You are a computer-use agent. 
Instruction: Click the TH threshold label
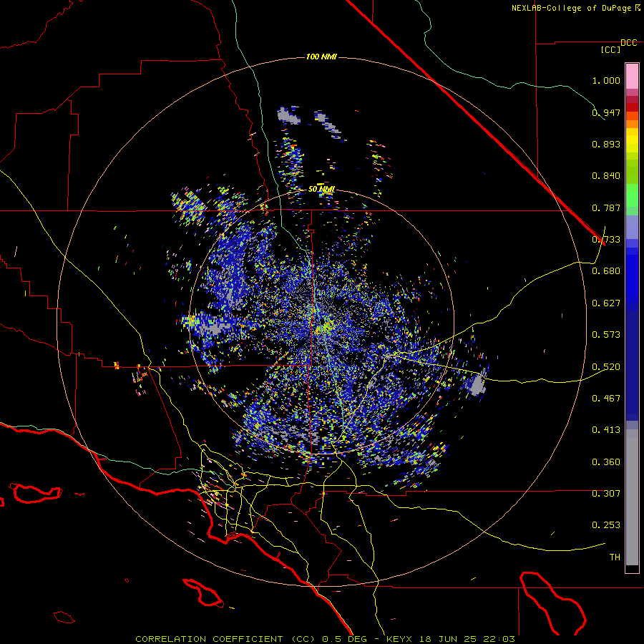(615, 557)
